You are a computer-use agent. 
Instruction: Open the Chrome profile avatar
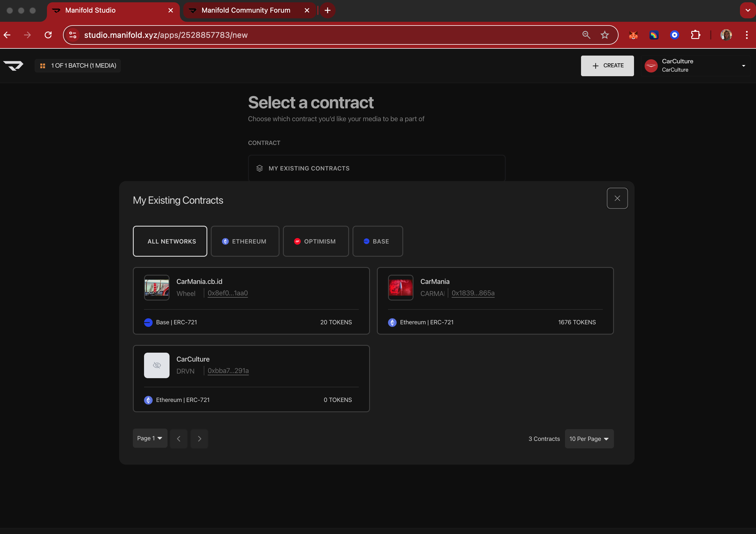(726, 35)
